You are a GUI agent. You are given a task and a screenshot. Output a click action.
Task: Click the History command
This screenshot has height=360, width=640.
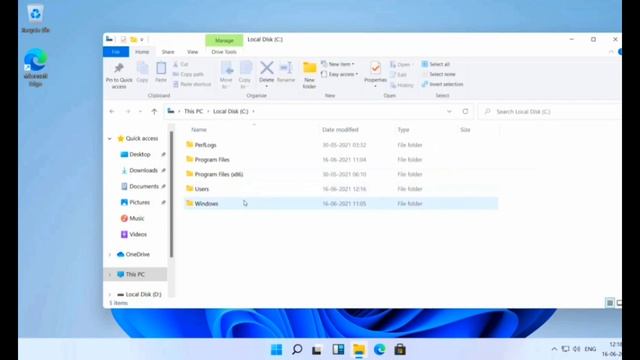402,85
